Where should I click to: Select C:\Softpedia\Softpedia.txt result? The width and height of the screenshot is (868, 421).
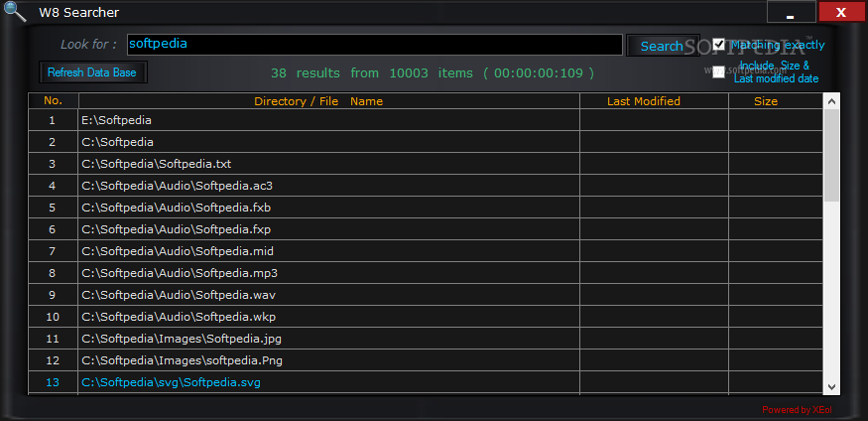tap(328, 164)
